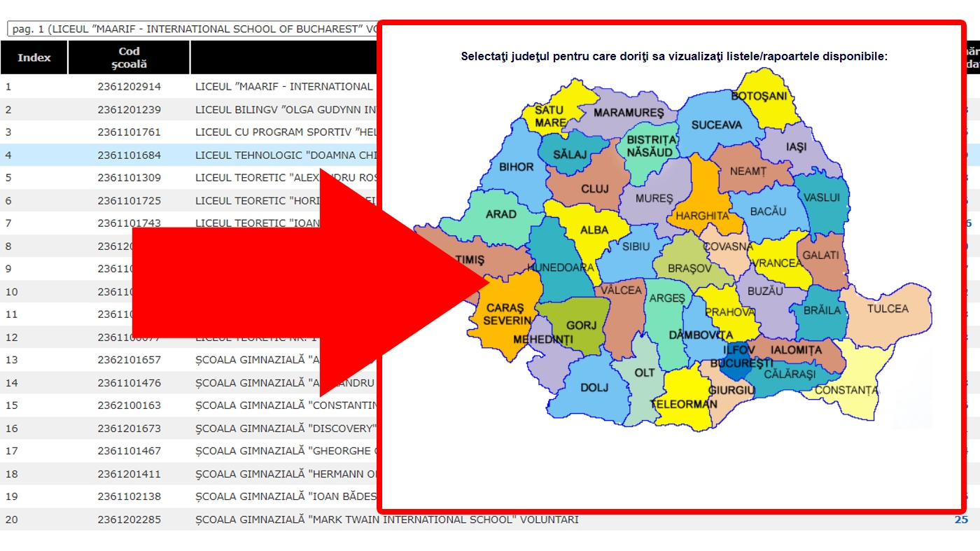The width and height of the screenshot is (980, 551).
Task: Select Satu Mare county on the map
Action: pos(549,116)
